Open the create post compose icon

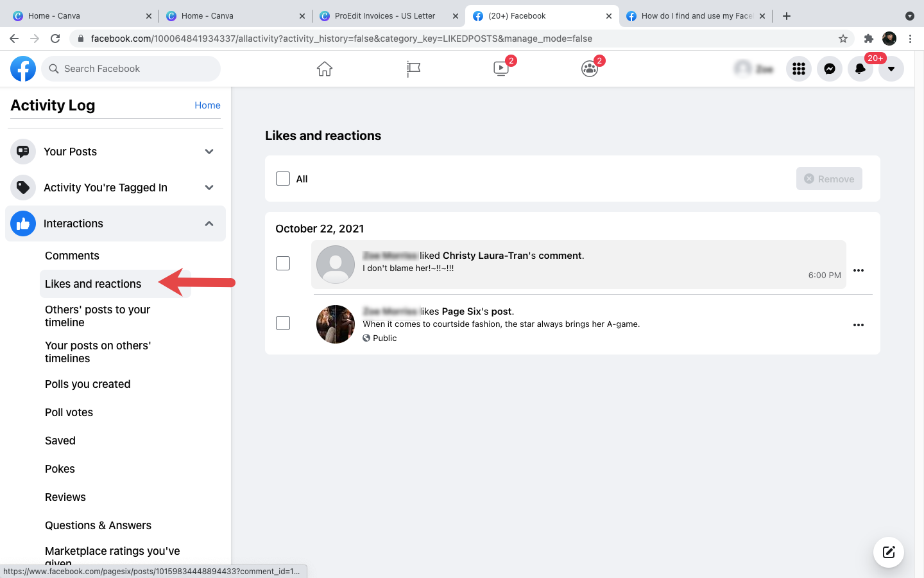point(888,552)
